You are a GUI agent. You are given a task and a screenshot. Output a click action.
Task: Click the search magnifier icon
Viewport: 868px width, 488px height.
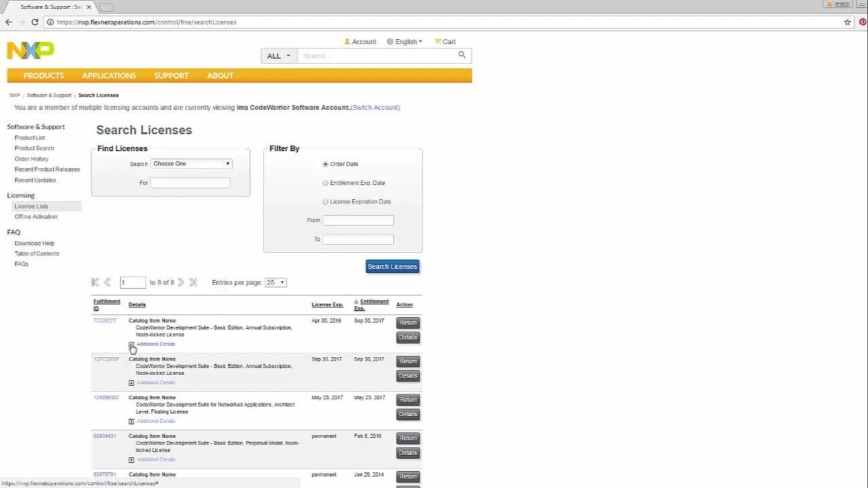pos(462,56)
